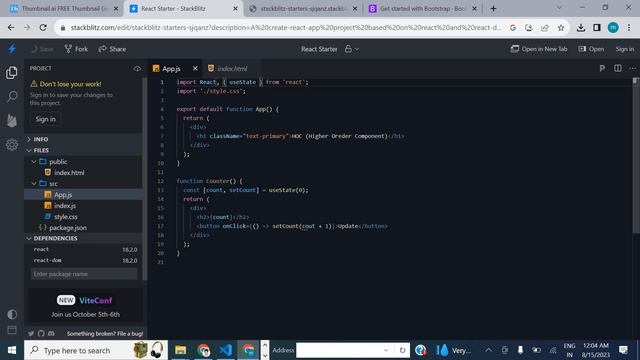This screenshot has width=640, height=360.
Task: Click Sign in at top right
Action: coord(624,49)
